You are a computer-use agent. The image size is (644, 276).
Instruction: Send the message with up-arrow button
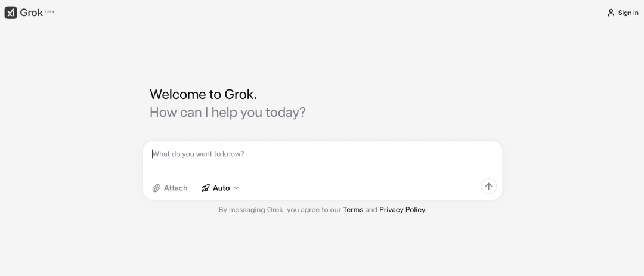(x=488, y=186)
